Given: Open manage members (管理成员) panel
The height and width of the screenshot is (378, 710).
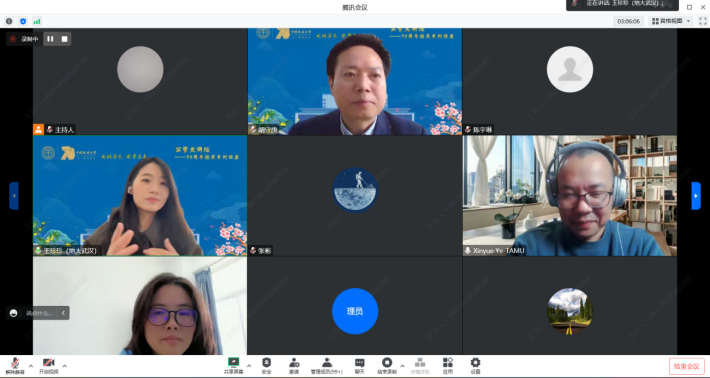Looking at the screenshot, I should [x=326, y=365].
